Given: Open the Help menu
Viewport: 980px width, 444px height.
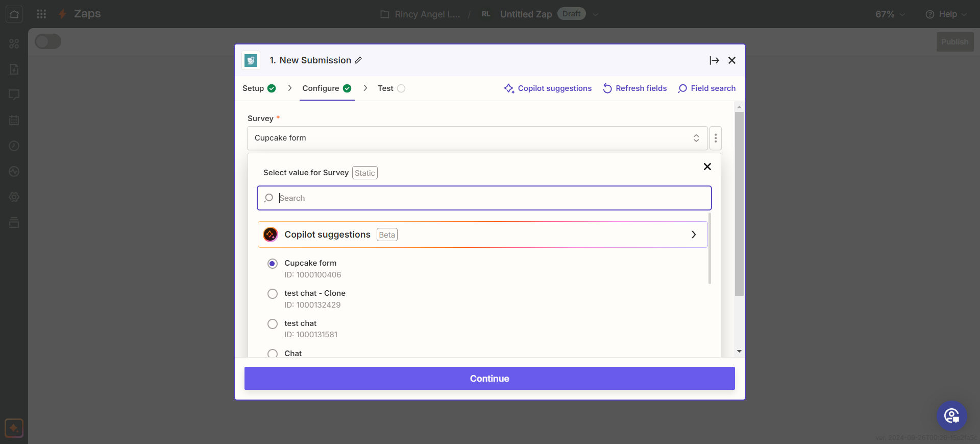Looking at the screenshot, I should point(946,14).
